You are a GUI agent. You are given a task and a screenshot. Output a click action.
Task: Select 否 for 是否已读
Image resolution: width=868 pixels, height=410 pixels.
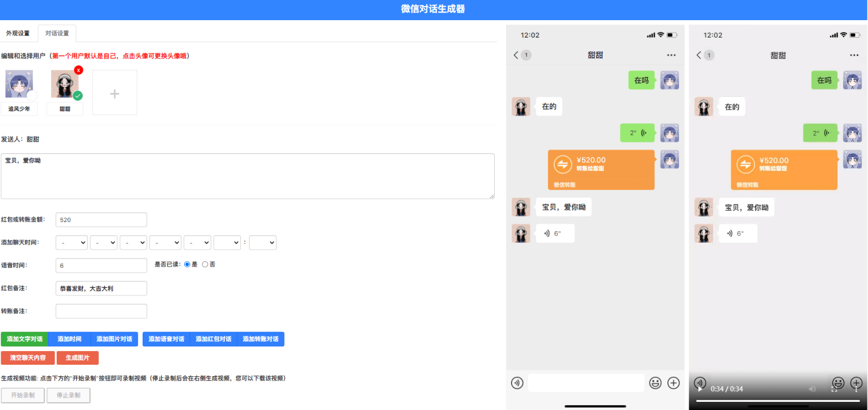tap(205, 264)
